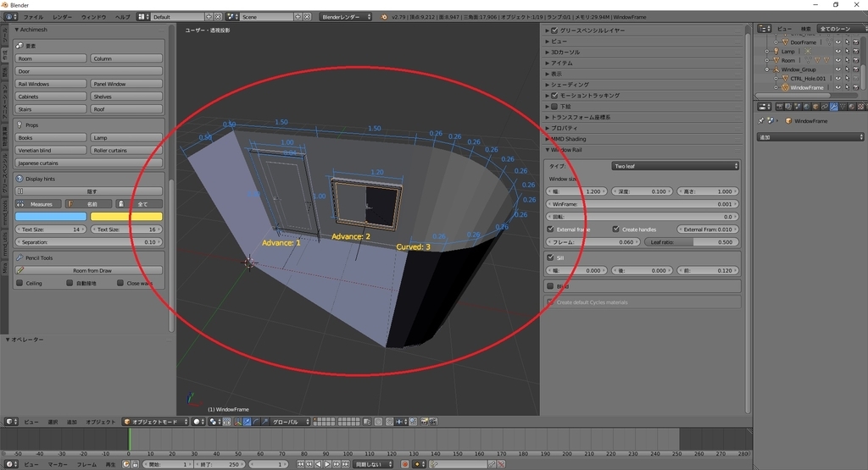Screen dimensions: 868x470
Task: Disable the External frame checkbox
Action: tap(550, 229)
